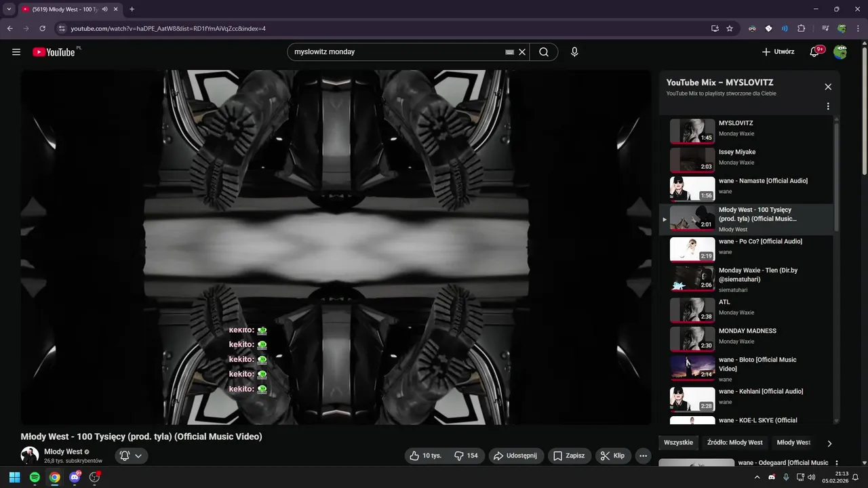Start voice search with the microphone

574,52
